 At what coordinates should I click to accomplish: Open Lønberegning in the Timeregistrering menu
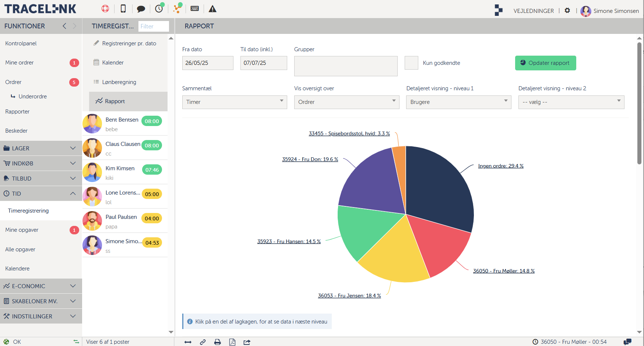pos(119,82)
